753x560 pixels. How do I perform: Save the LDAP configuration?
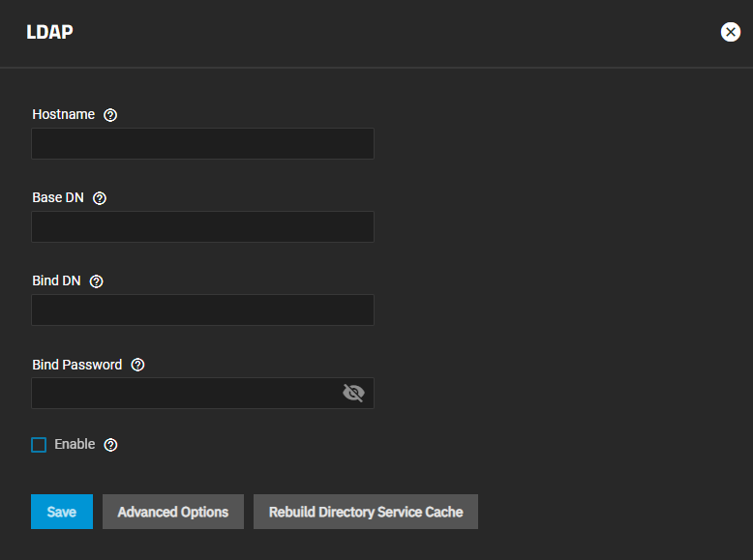click(61, 512)
